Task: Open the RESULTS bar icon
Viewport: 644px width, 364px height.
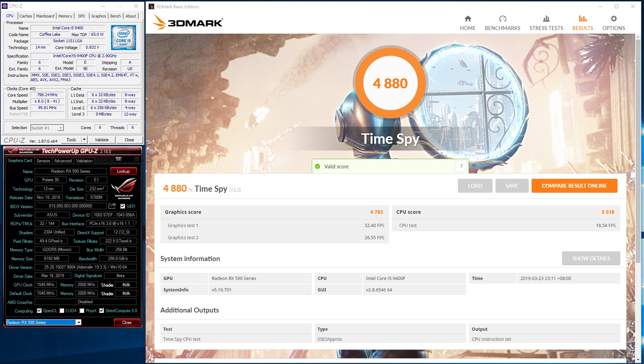Action: (x=583, y=19)
